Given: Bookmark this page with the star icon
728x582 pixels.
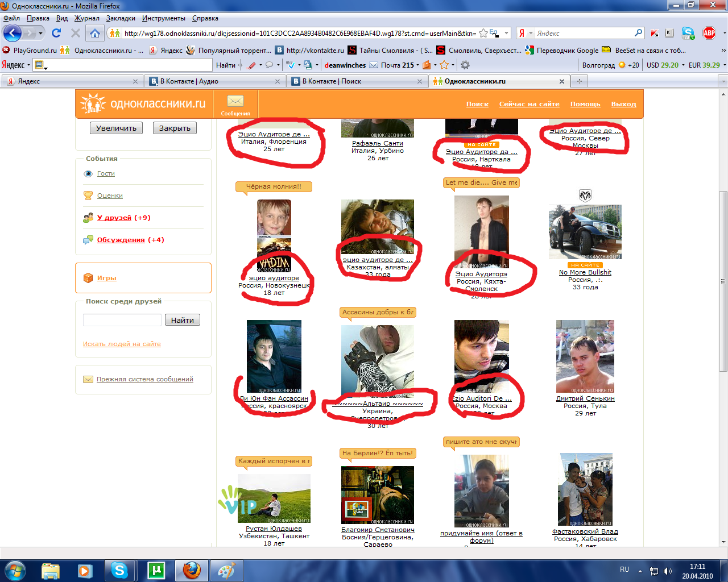Looking at the screenshot, I should [483, 33].
